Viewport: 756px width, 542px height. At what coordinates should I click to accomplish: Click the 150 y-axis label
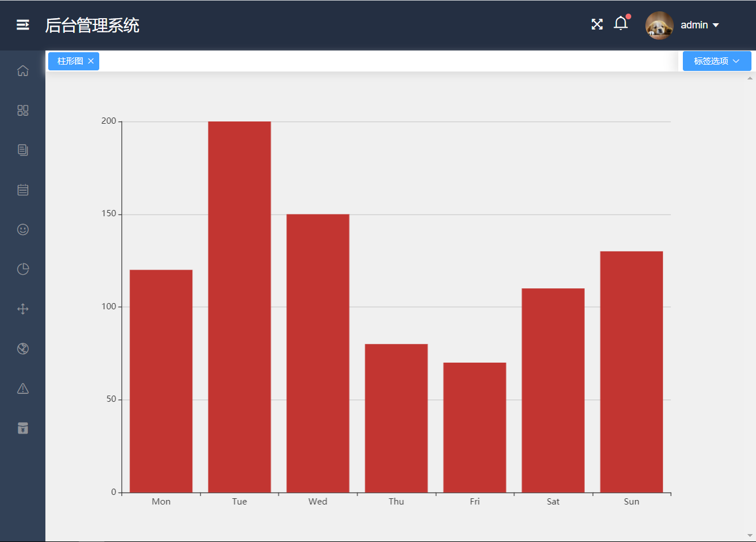coord(108,213)
